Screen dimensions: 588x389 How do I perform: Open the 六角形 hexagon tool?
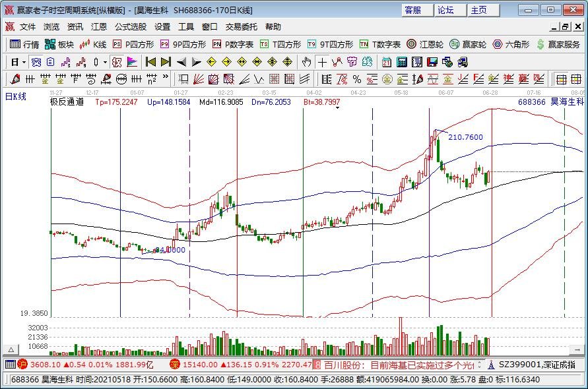[511, 45]
